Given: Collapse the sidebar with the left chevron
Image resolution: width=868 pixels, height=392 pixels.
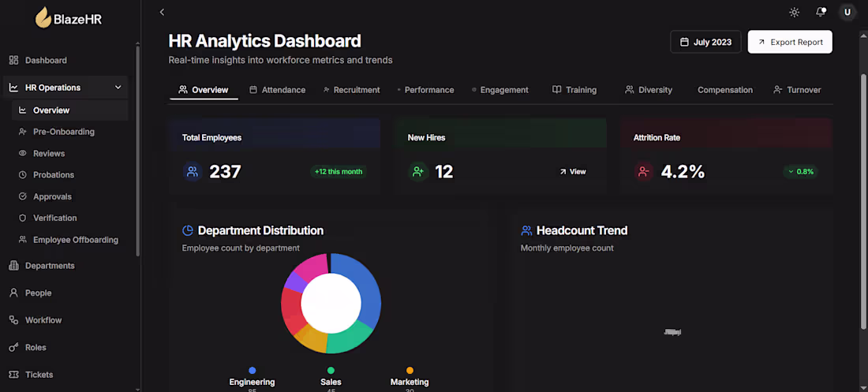Looking at the screenshot, I should (x=162, y=12).
